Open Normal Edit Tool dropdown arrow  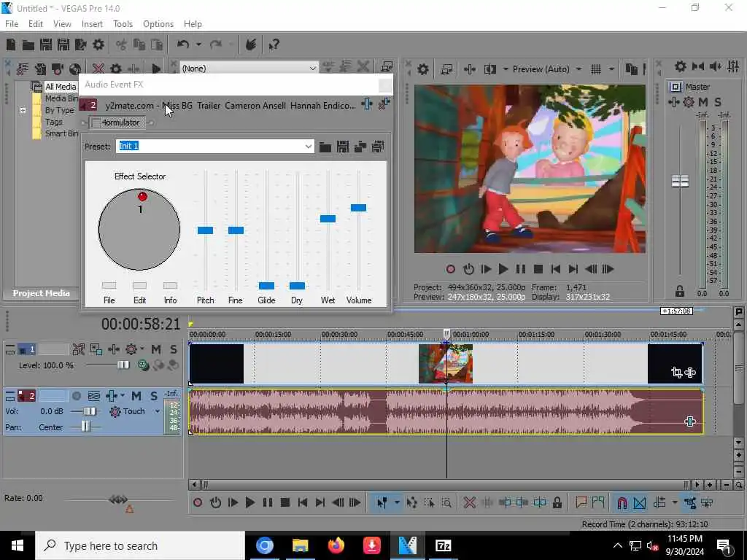[396, 502]
